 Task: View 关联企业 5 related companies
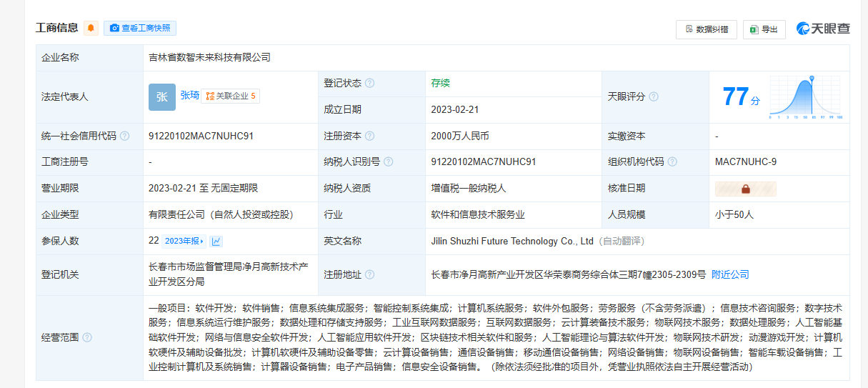pos(230,96)
